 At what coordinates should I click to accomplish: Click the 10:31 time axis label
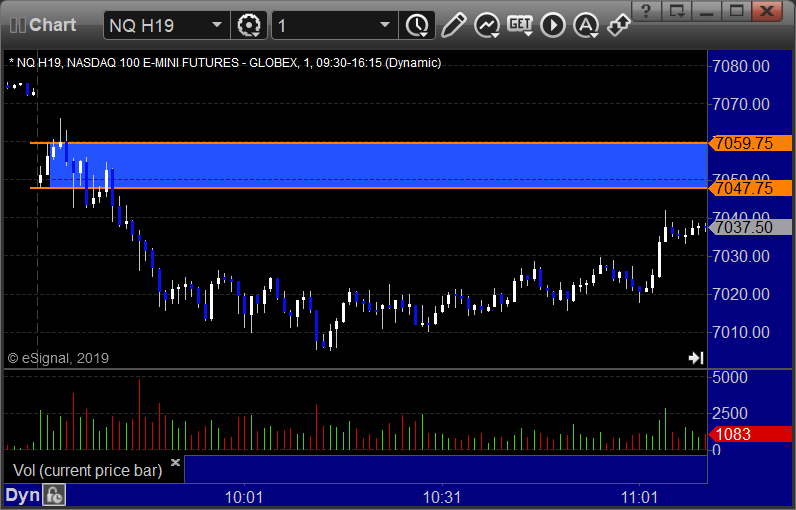(x=442, y=497)
